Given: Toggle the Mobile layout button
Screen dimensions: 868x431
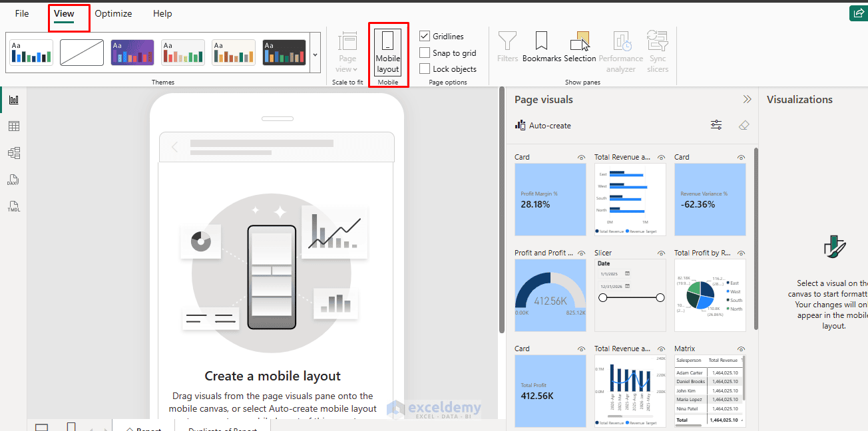Looking at the screenshot, I should pos(387,53).
